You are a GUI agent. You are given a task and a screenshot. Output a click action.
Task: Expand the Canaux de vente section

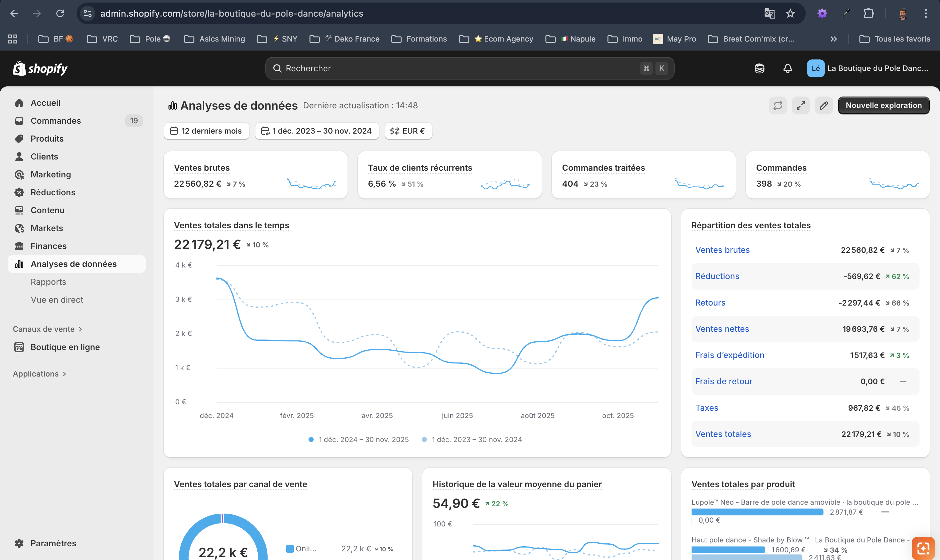48,329
